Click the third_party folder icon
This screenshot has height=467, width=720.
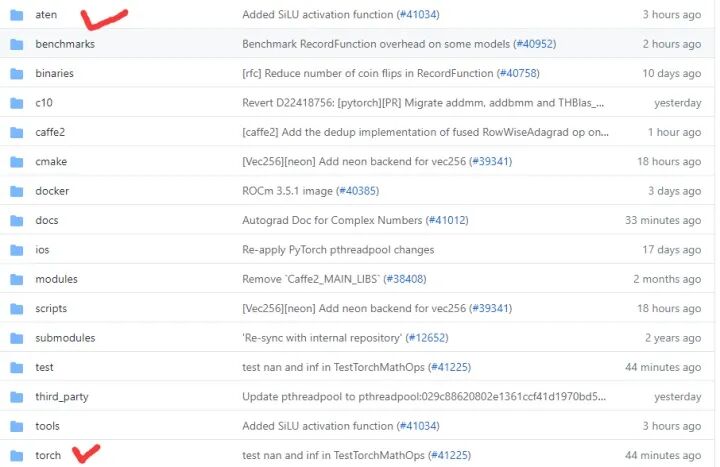17,397
